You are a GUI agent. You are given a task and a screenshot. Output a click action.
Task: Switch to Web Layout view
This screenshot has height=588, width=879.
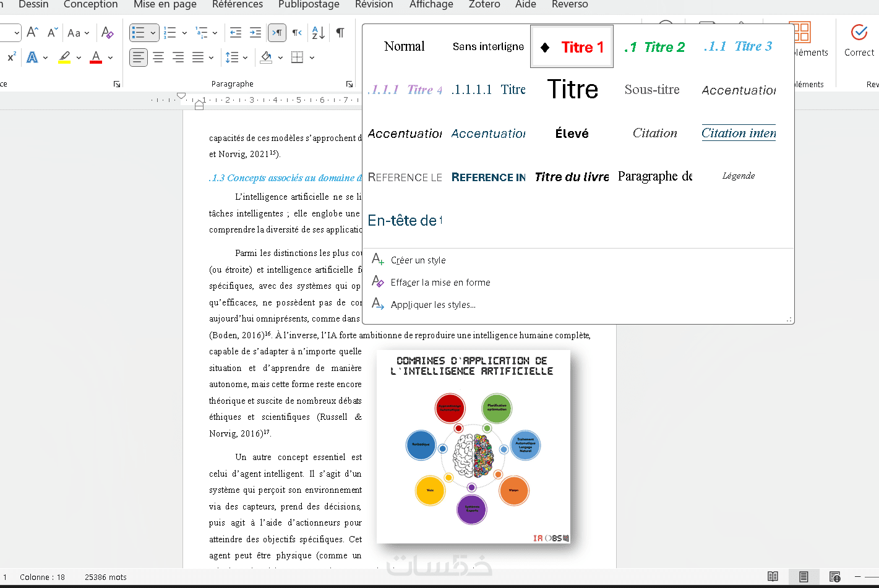point(834,577)
